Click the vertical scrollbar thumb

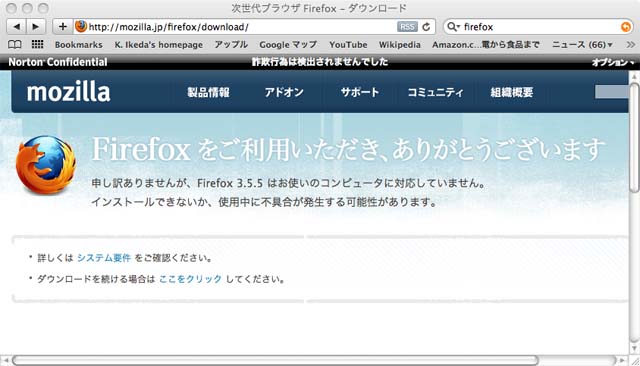click(634, 137)
